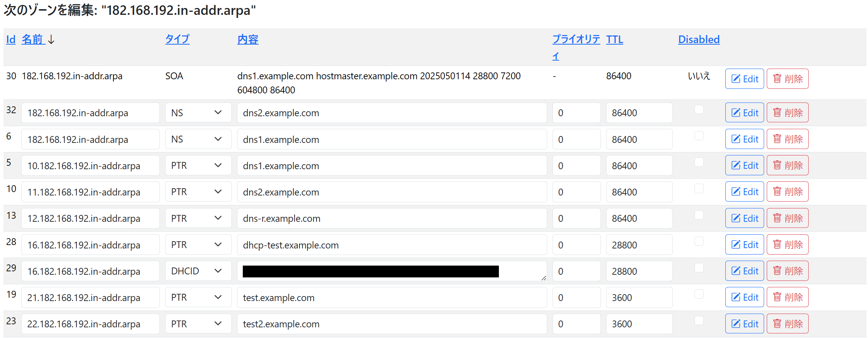Viewport: 868px width, 338px height.
Task: Edit the 10.182.168.192 PTR record
Action: pyautogui.click(x=744, y=165)
